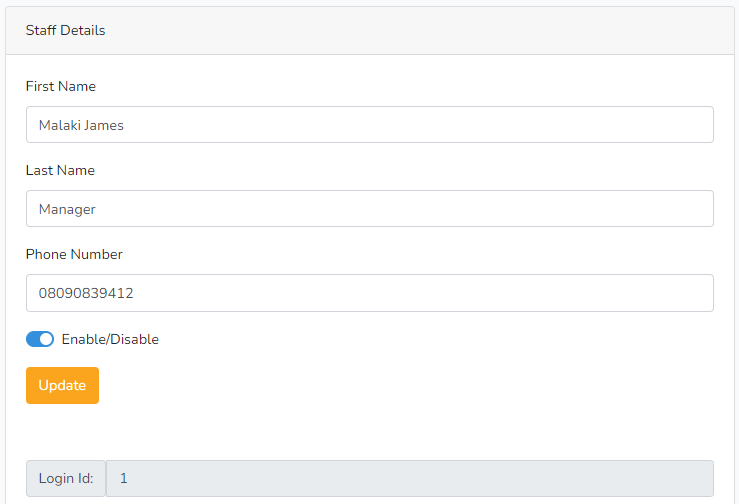Focus the field showing 08090839412

[x=369, y=293]
